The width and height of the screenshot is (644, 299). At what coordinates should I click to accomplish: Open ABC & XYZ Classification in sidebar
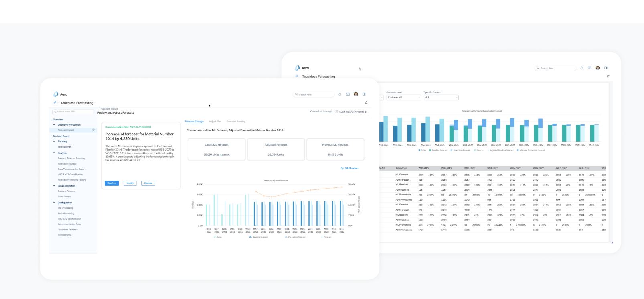coord(70,175)
